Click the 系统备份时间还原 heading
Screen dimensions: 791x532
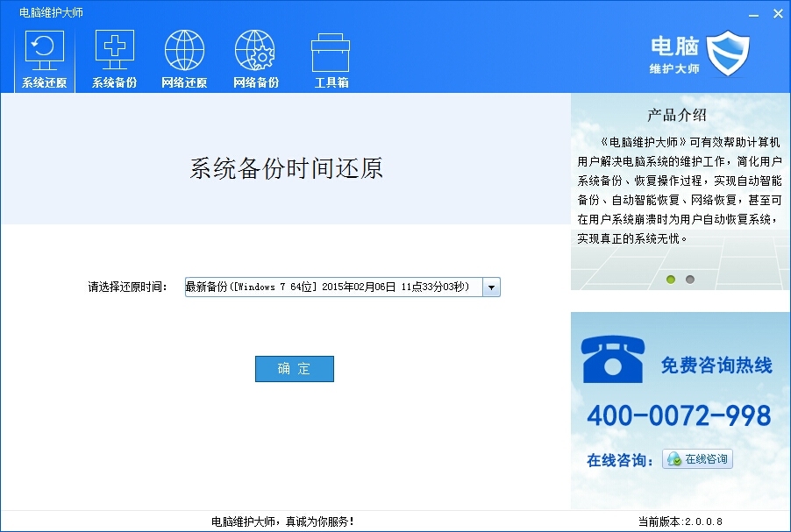tap(286, 168)
